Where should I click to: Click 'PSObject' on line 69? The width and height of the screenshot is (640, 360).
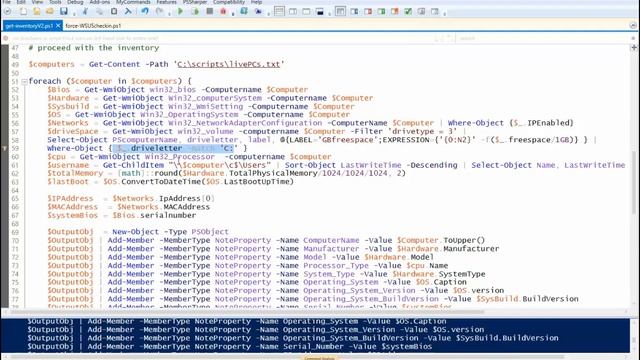(x=210, y=232)
